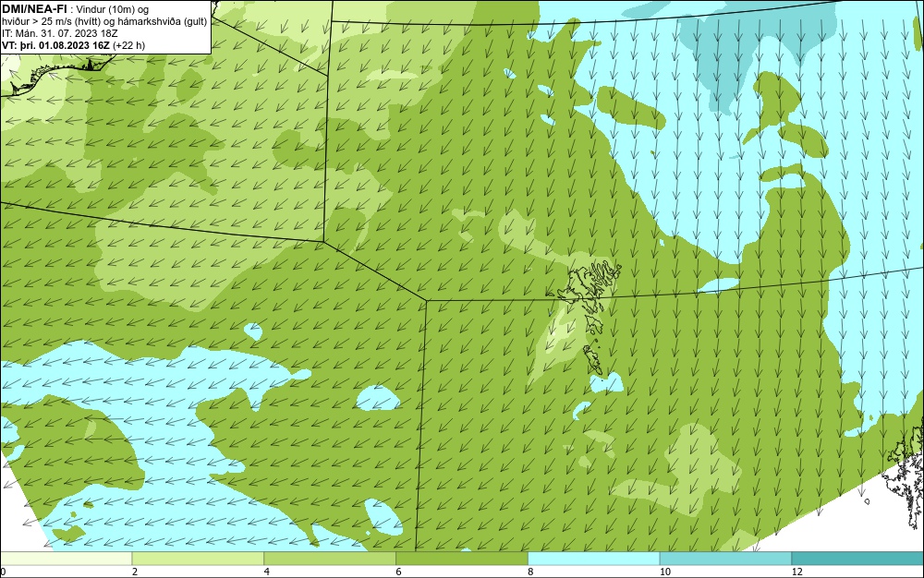Click the scale label '4'
The height and width of the screenshot is (578, 924).
(267, 572)
